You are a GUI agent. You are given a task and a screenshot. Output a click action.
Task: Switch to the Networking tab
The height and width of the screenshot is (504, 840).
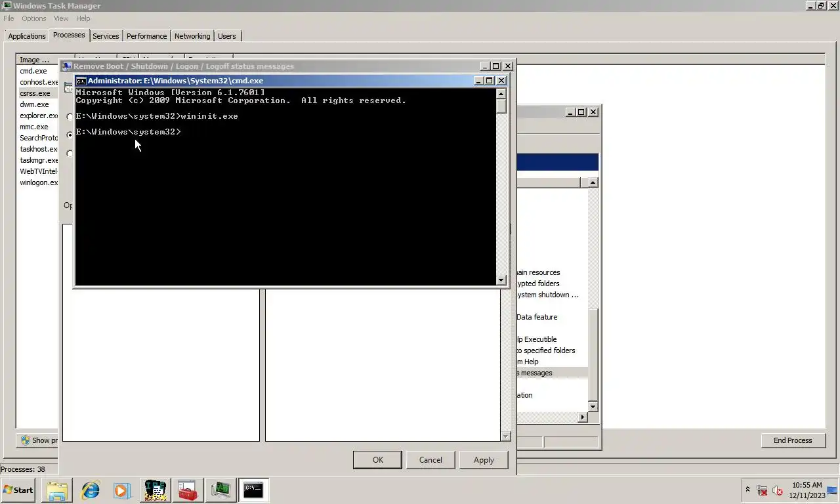click(x=192, y=36)
